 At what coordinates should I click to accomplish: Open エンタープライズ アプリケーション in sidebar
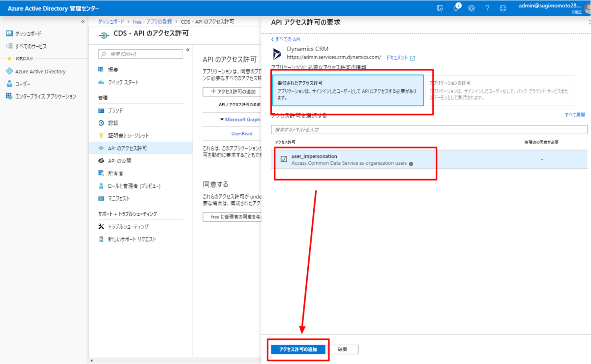[x=46, y=96]
